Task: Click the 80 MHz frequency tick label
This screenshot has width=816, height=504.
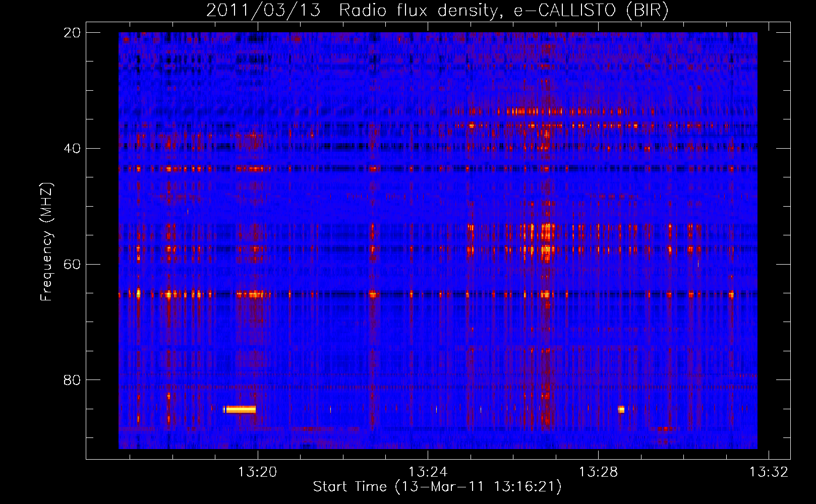Action: click(x=72, y=380)
